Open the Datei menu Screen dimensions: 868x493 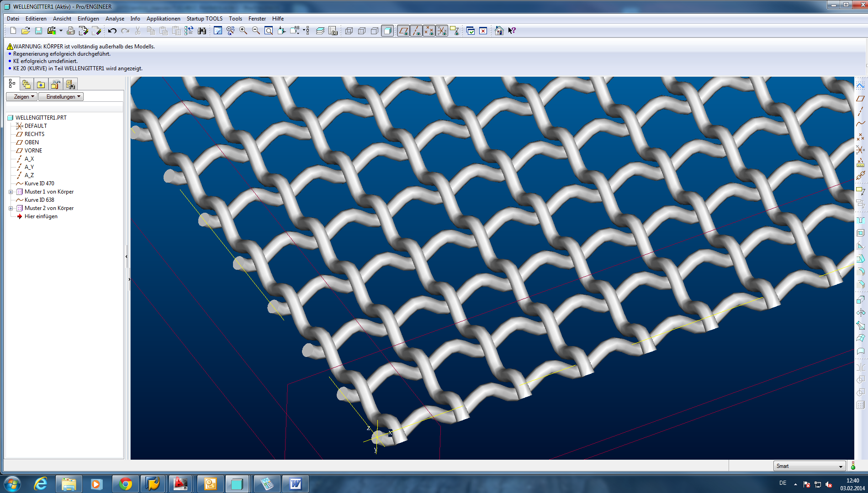[x=13, y=19]
